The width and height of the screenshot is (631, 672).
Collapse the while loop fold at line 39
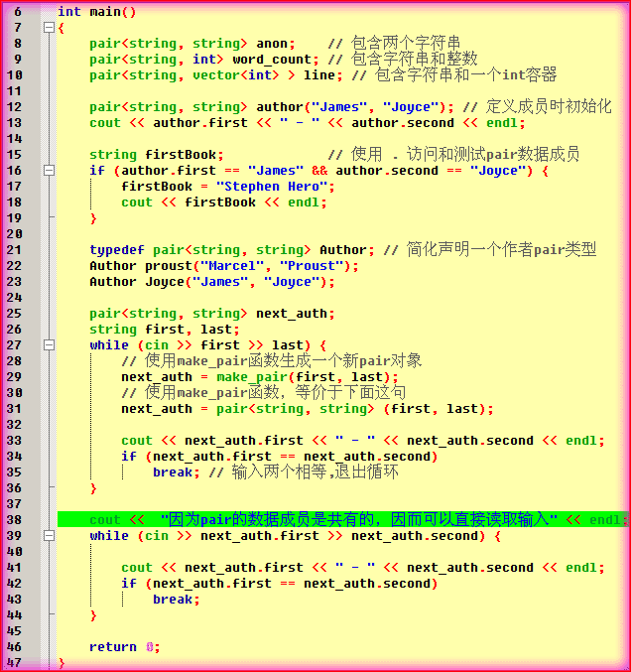pyautogui.click(x=50, y=536)
